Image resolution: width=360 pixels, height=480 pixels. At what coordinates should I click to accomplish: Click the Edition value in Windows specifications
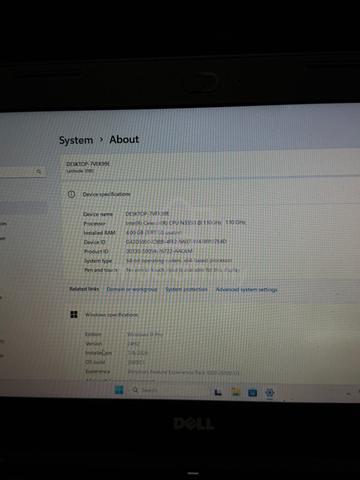coord(145,334)
